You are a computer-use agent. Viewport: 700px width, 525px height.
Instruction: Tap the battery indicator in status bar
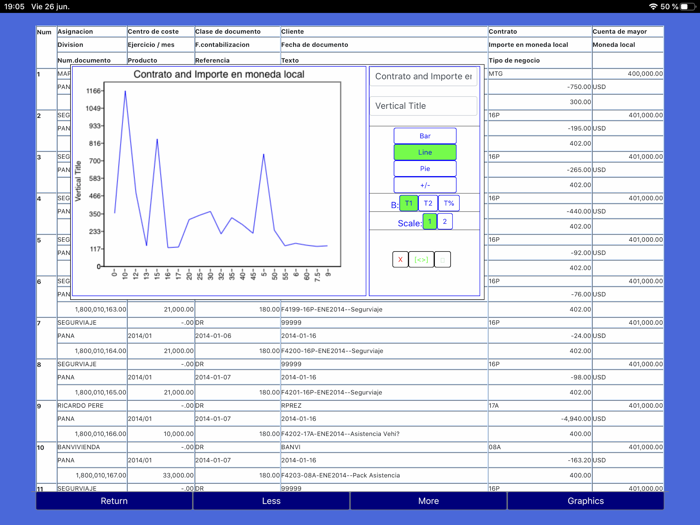688,6
